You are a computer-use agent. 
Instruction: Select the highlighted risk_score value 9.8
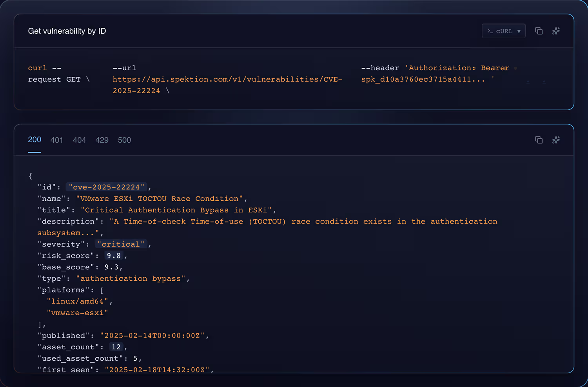coord(113,255)
